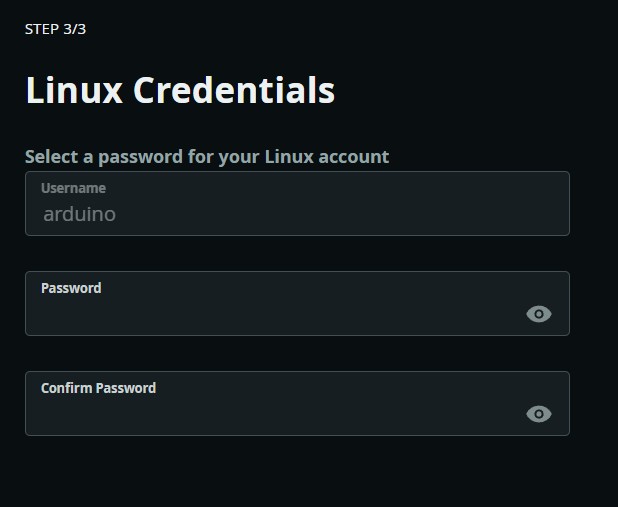Click the eye icon in the Password box
The image size is (618, 507).
coord(538,314)
